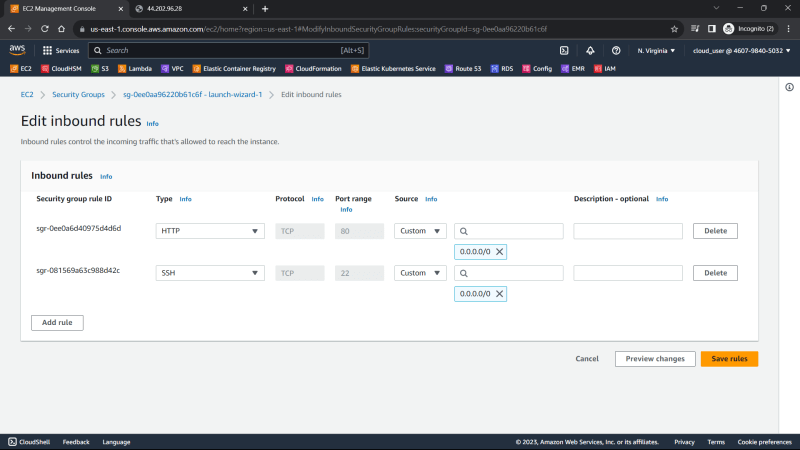Open Info link beside Inbound rules heading
Screen dimensions: 800x450
coord(106,177)
